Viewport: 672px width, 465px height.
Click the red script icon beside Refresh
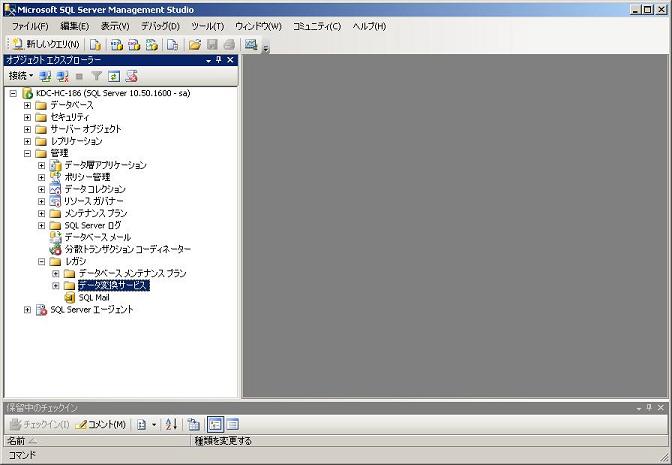click(131, 76)
